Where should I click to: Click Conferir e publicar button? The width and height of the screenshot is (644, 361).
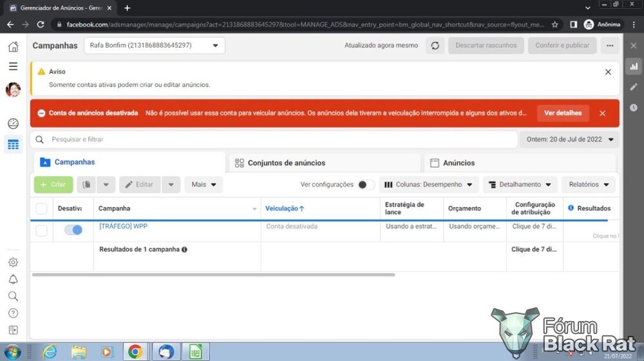coord(562,46)
